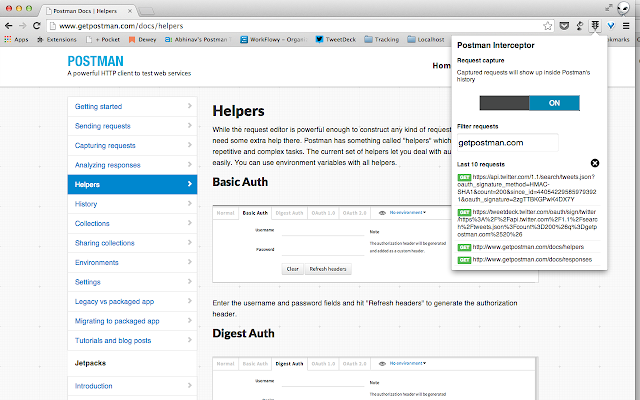Open No environment dropdown in the Digest Auth screenshot

point(407,363)
